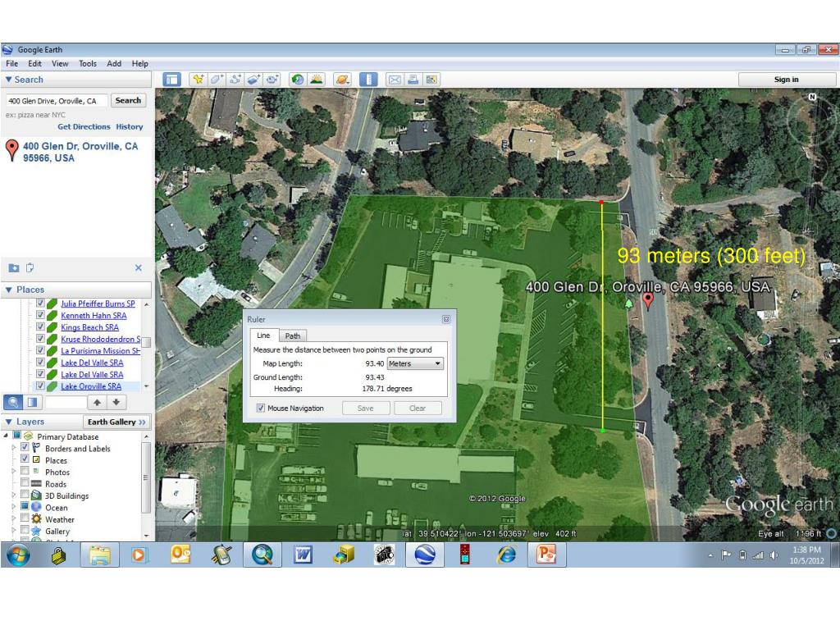Open PowerPoint from the taskbar
The height and width of the screenshot is (630, 840).
(546, 555)
